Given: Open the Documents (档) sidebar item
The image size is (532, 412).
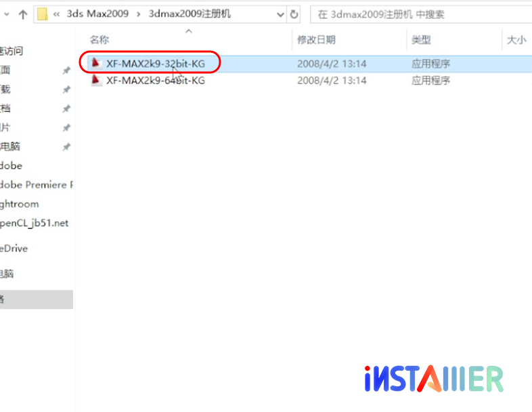Looking at the screenshot, I should pyautogui.click(x=5, y=108).
